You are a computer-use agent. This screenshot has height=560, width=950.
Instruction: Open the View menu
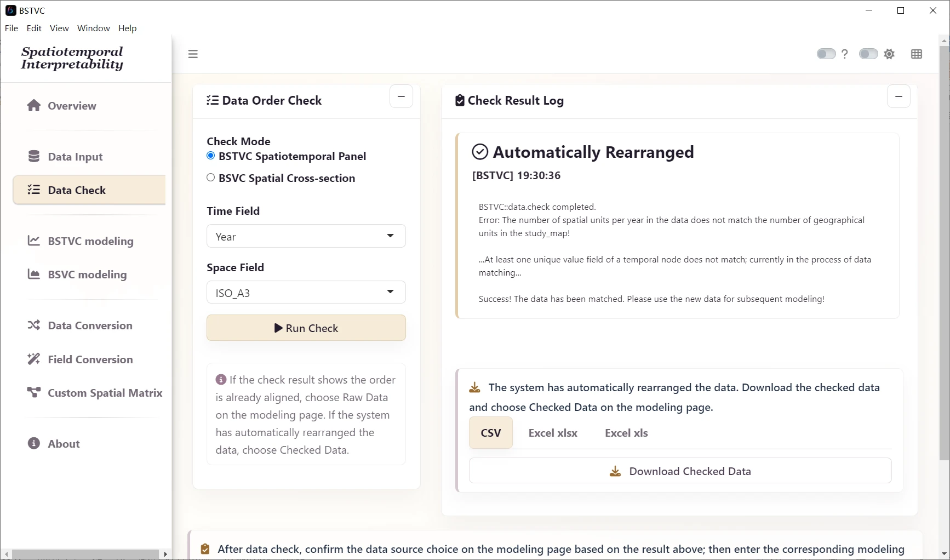point(59,28)
